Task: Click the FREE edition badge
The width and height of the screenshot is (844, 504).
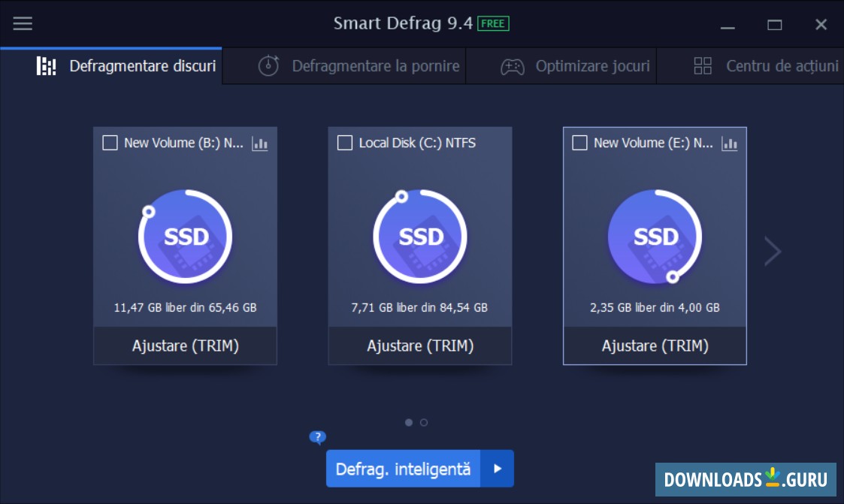Action: point(493,24)
